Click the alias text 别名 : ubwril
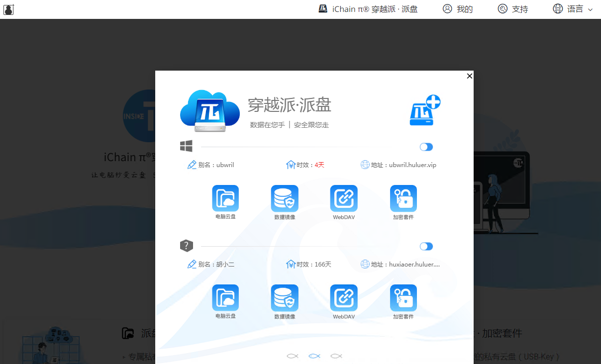The width and height of the screenshot is (601, 364). (x=216, y=165)
